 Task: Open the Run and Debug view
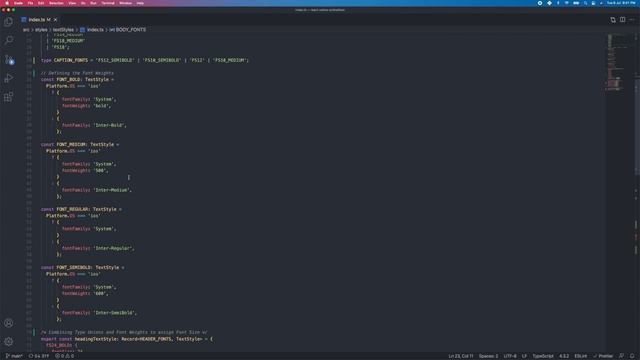point(9,78)
